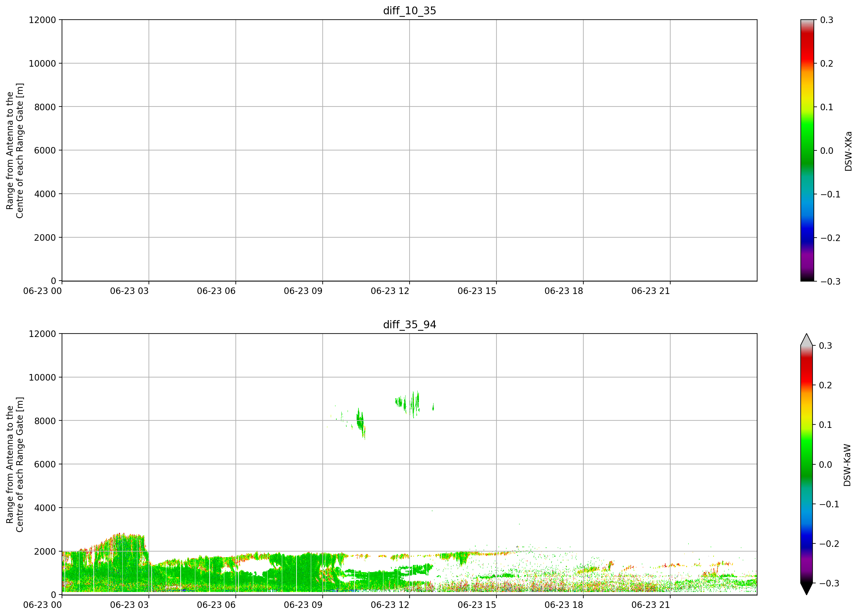This screenshot has height=616, width=859.
Task: Click the 0.0 tick on DSW-KaW colorbar
Action: (x=826, y=465)
